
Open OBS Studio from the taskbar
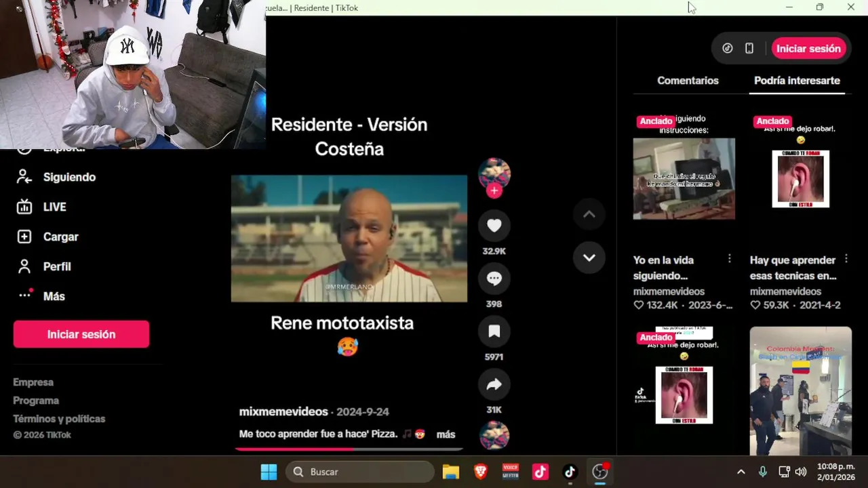600,472
